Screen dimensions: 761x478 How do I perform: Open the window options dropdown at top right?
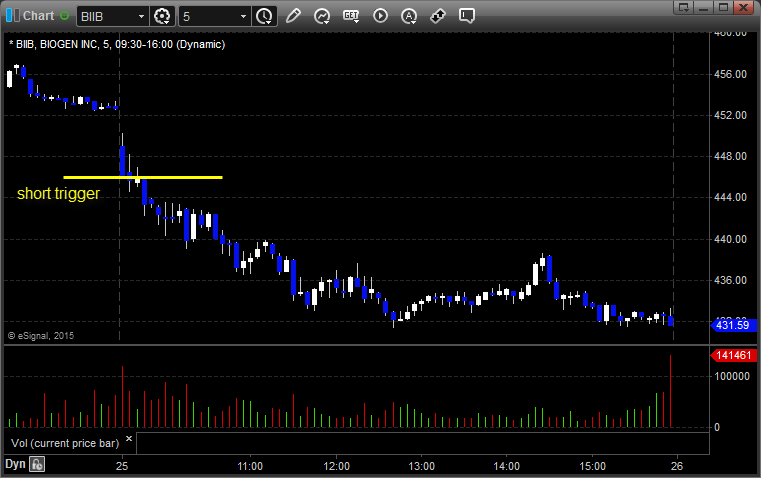coord(684,7)
